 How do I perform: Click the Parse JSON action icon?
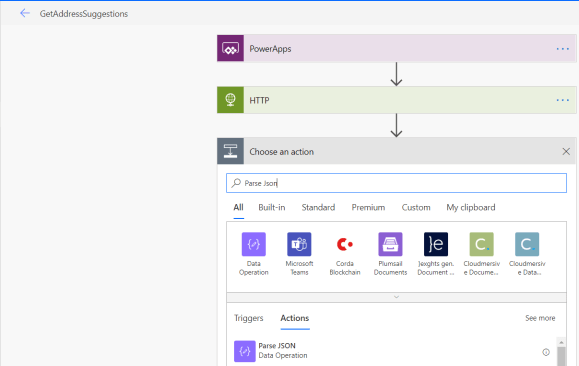pyautogui.click(x=244, y=351)
